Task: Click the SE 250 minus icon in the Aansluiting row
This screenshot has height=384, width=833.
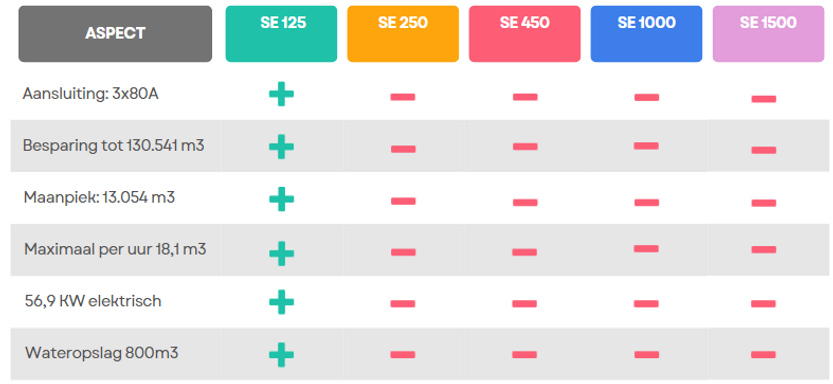Action: click(403, 97)
